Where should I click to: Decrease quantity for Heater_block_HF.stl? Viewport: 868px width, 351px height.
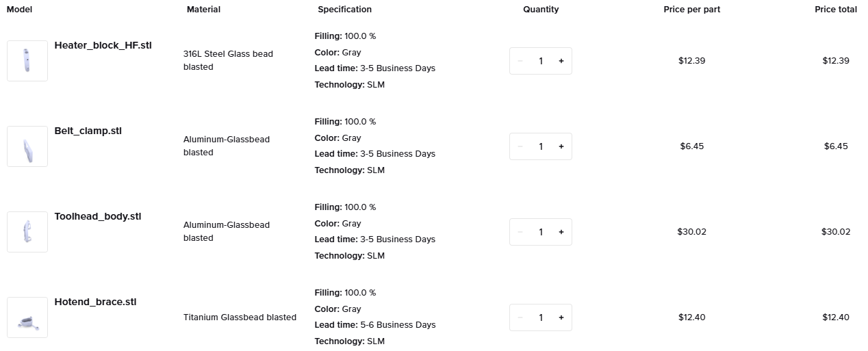click(x=520, y=61)
